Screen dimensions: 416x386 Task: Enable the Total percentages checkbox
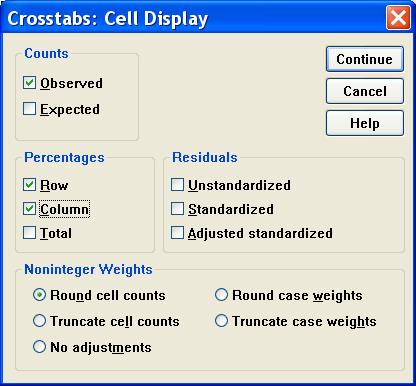click(29, 233)
